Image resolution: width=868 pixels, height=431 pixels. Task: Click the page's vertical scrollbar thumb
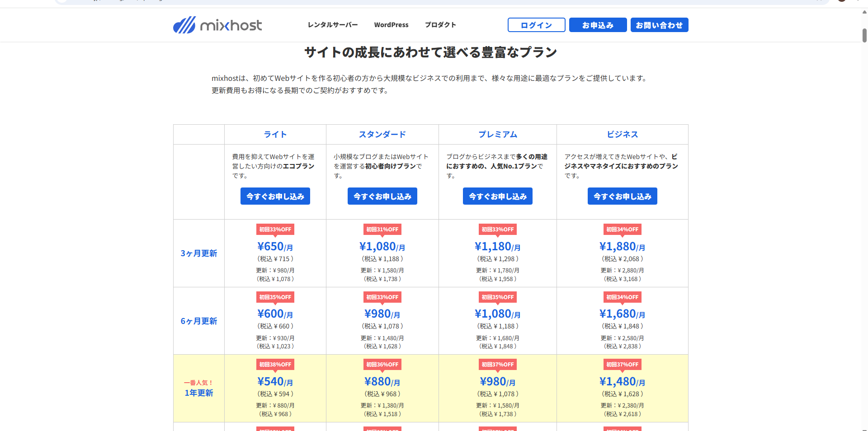(864, 35)
